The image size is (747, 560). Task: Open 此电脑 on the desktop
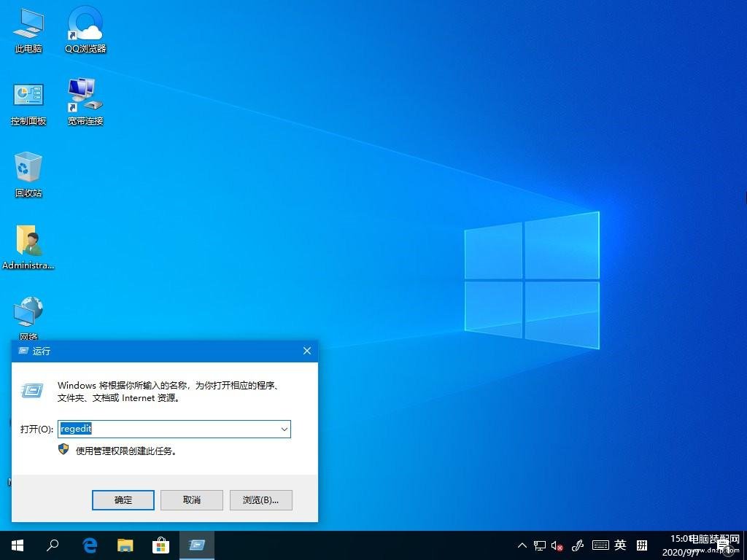[x=28, y=29]
